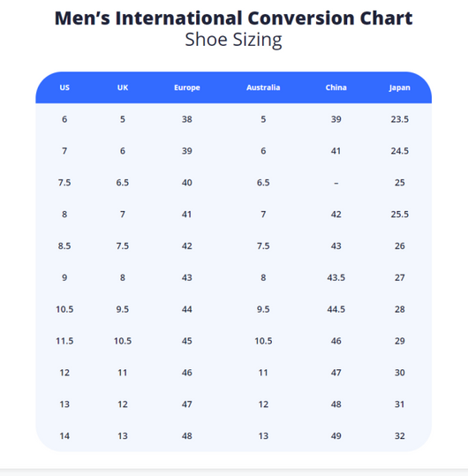The width and height of the screenshot is (468, 476).
Task: Select the Europe column header
Action: pyautogui.click(x=187, y=87)
